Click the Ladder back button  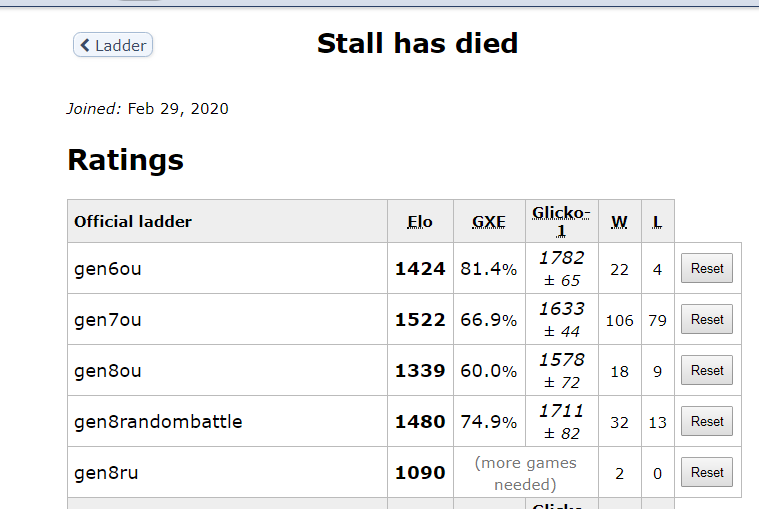113,45
